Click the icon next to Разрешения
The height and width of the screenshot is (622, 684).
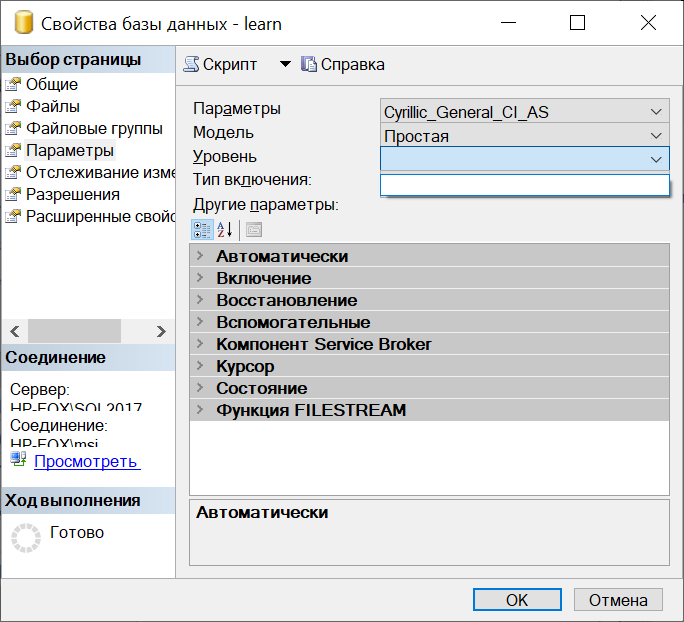click(x=13, y=194)
